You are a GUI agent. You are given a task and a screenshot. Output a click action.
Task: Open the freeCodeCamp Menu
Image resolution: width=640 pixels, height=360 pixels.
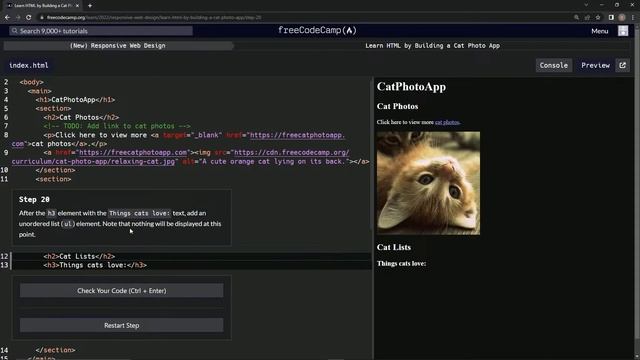pyautogui.click(x=600, y=31)
